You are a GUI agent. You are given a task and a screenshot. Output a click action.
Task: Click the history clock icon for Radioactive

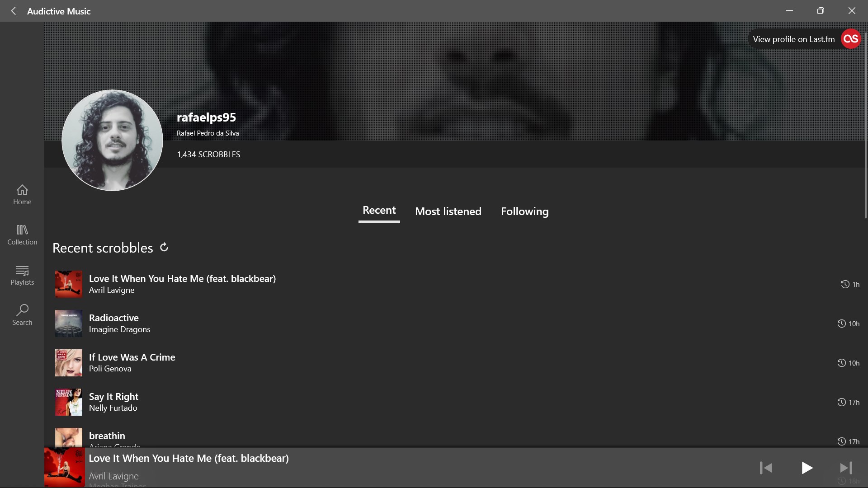[841, 324]
